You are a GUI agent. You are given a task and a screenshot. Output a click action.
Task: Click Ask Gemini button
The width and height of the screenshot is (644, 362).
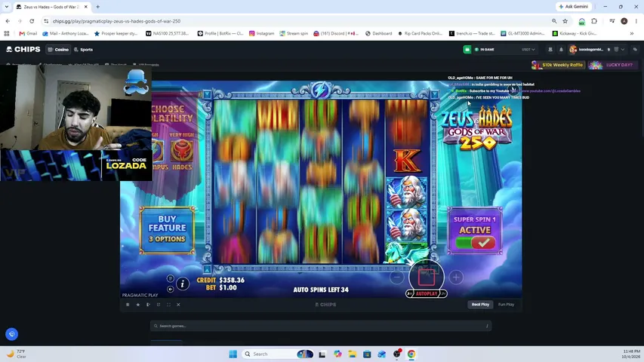click(x=573, y=7)
